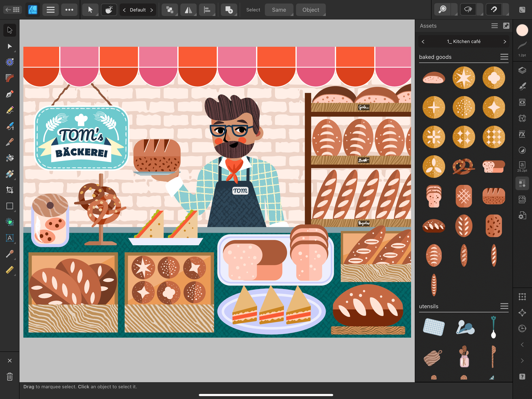Insert the pretzel asset from baked goods

click(463, 166)
